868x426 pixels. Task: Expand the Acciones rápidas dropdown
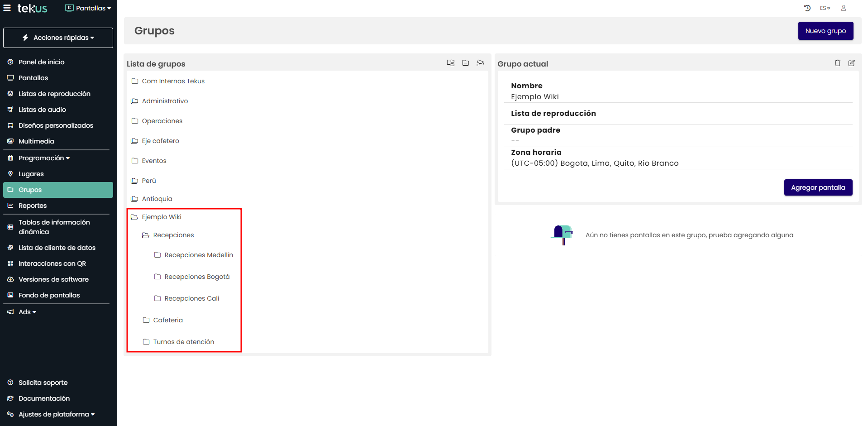click(x=58, y=38)
